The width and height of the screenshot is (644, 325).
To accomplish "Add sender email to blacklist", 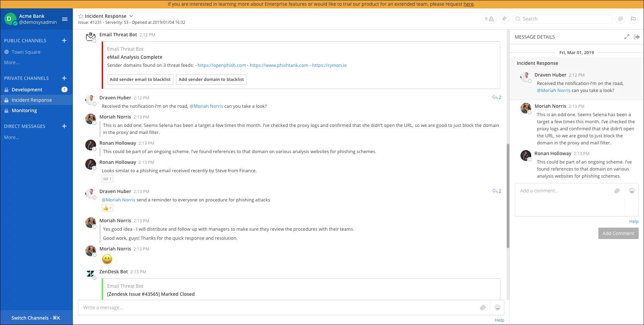I will pyautogui.click(x=140, y=80).
